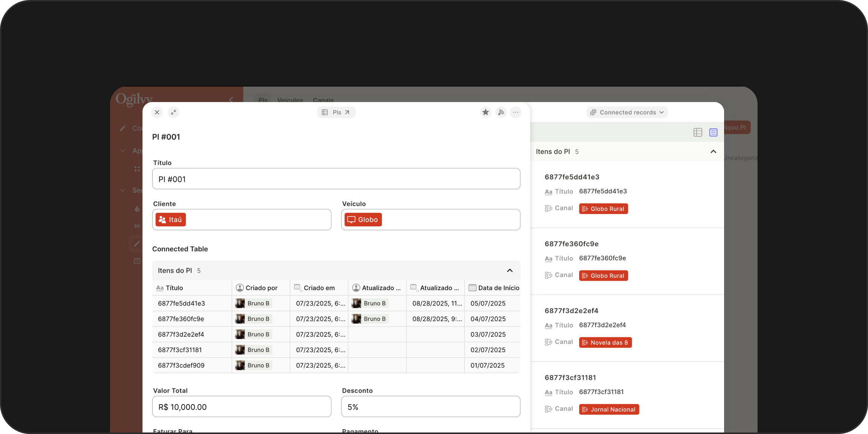868x434 pixels.
Task: Click the star favorite icon
Action: 485,112
